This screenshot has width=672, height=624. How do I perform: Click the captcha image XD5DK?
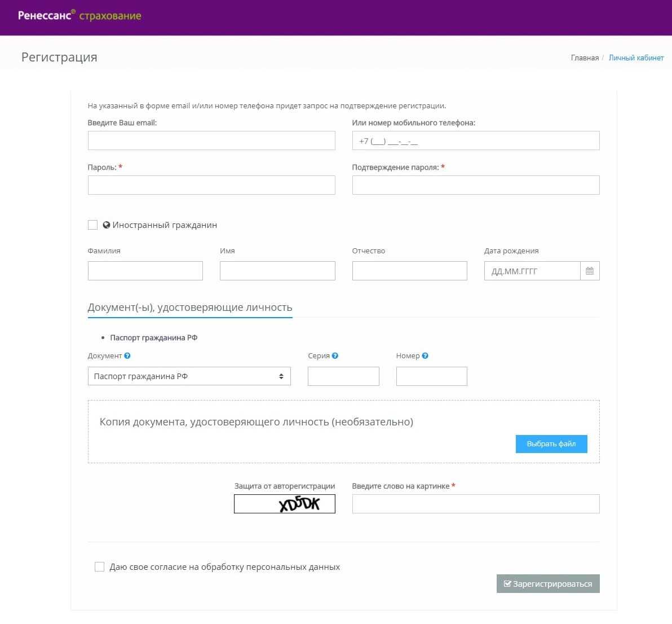tap(285, 504)
